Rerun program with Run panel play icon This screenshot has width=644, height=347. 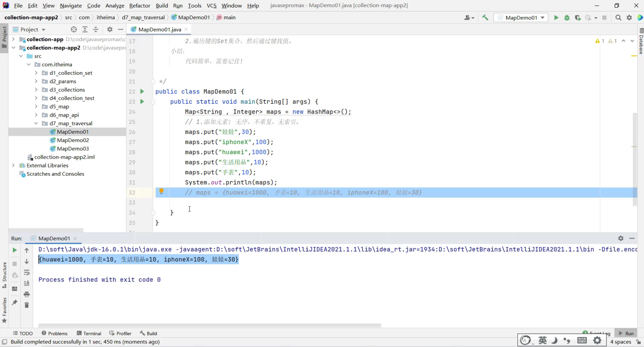pos(14,250)
